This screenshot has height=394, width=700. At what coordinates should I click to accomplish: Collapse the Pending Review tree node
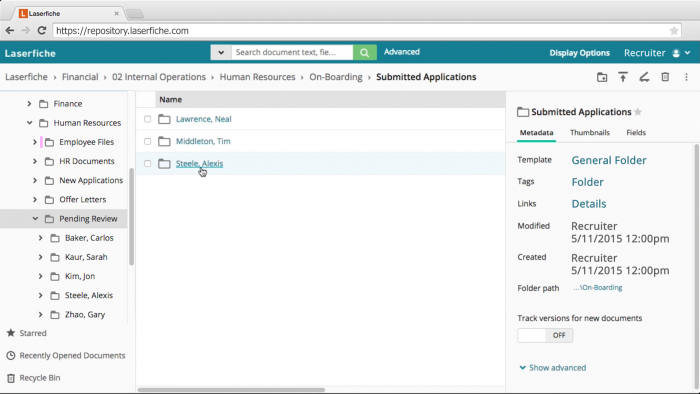(35, 219)
